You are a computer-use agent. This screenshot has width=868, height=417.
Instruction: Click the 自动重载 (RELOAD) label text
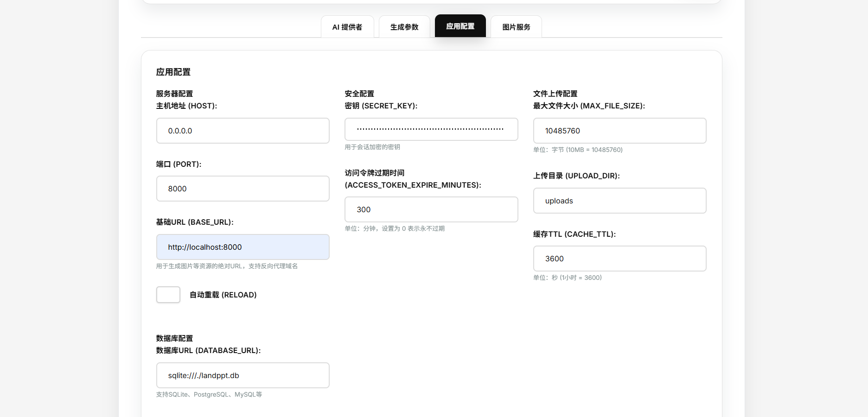click(x=223, y=295)
